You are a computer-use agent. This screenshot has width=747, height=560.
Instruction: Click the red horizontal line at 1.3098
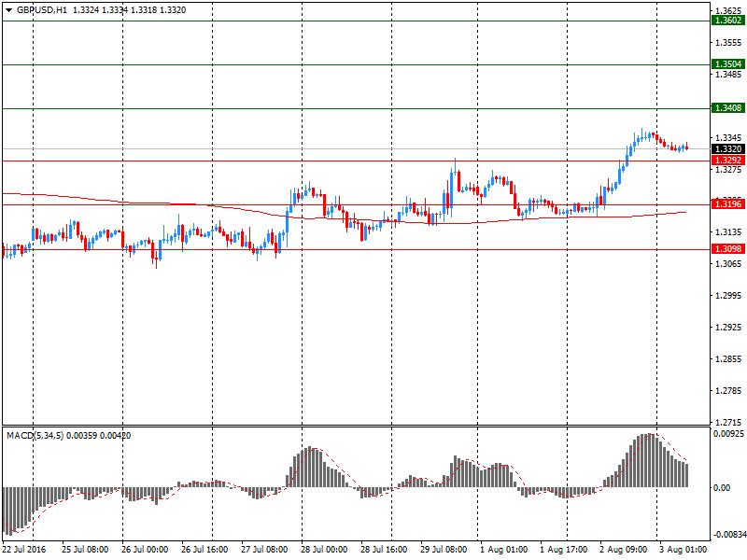point(357,249)
